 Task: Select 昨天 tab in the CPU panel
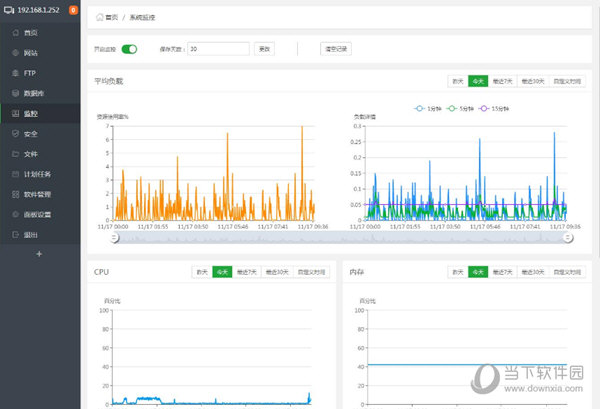202,272
